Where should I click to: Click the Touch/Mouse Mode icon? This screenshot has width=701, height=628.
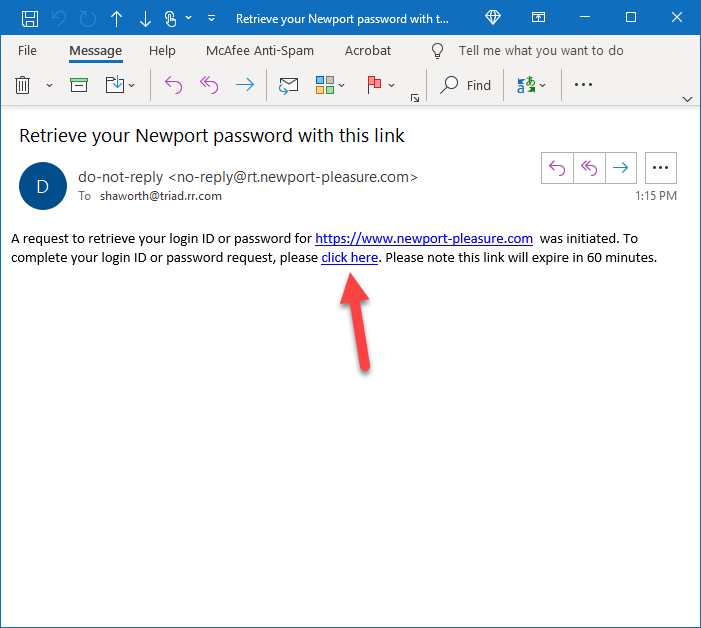coord(170,19)
